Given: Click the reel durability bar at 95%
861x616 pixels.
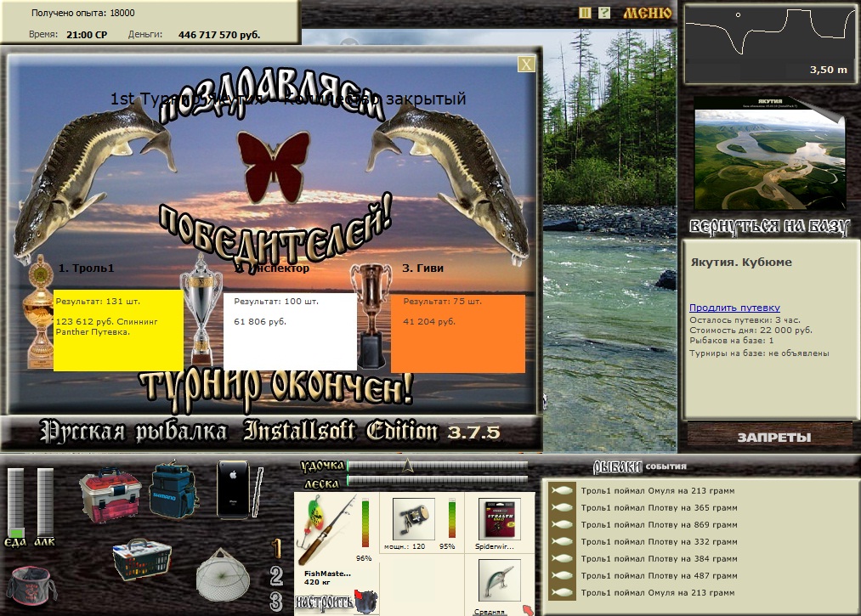Looking at the screenshot, I should point(452,517).
